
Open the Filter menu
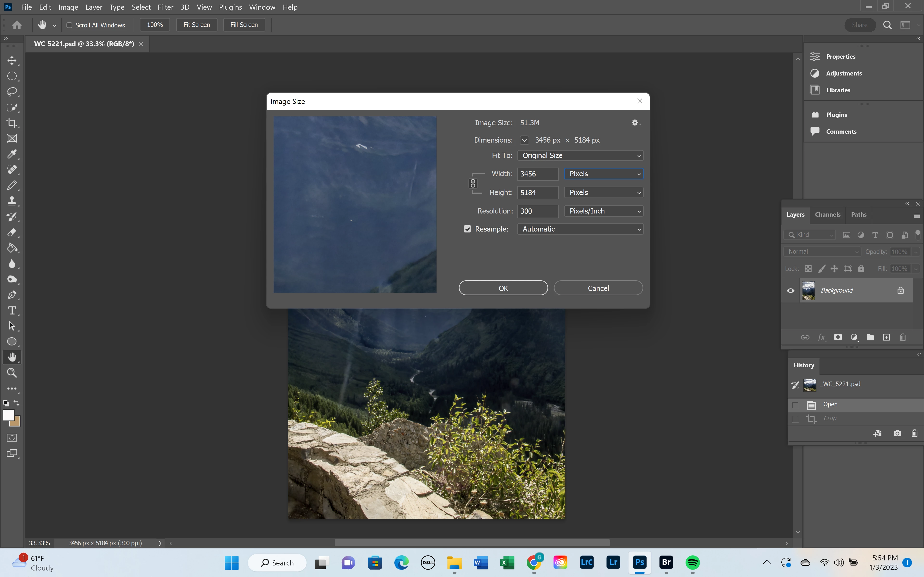pyautogui.click(x=165, y=7)
